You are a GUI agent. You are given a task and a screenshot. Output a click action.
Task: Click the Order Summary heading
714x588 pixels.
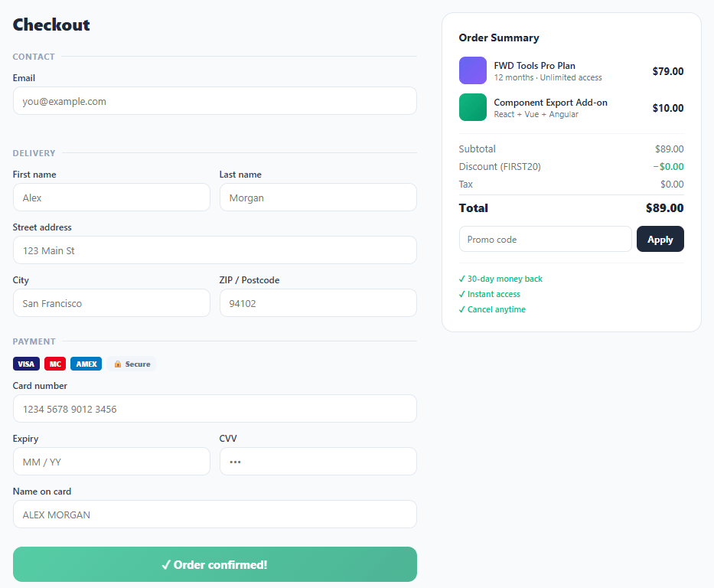(x=499, y=38)
